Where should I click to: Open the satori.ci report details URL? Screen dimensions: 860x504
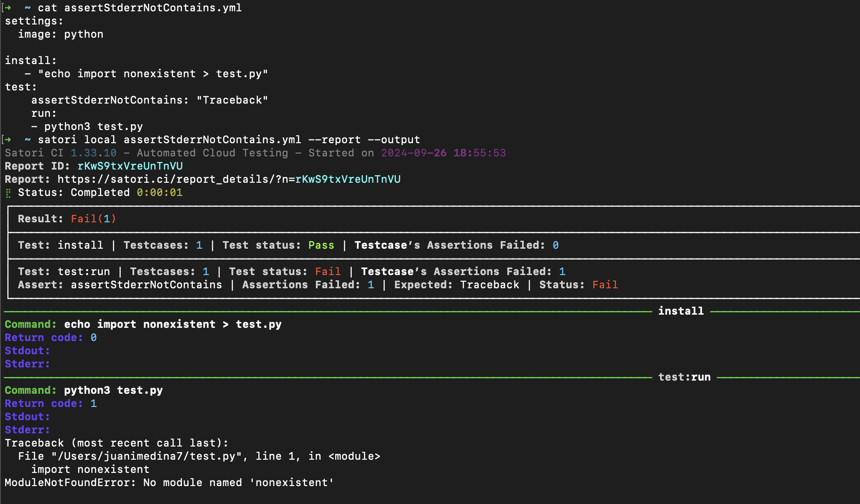point(229,179)
